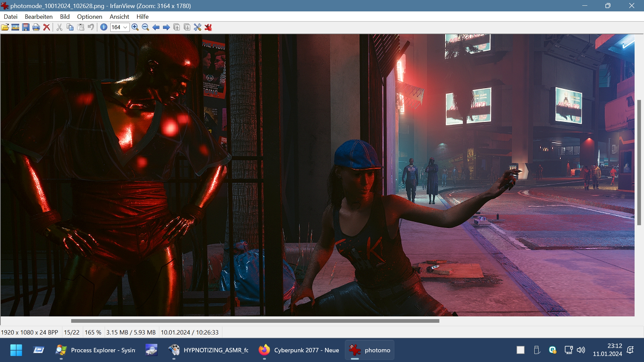Viewport: 644px width, 362px height.
Task: Zoom out with magnifier minus icon
Action: click(146, 27)
